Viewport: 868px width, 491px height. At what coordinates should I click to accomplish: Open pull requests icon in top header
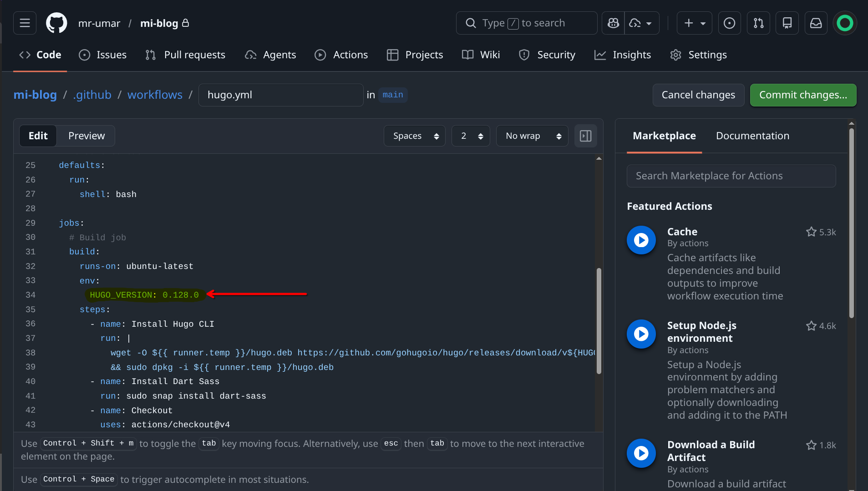[x=758, y=23]
